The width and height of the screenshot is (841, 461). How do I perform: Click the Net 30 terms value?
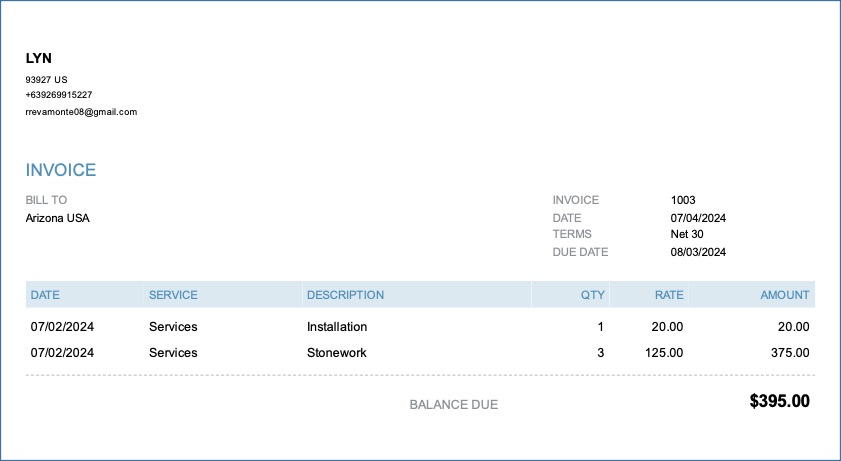[687, 234]
